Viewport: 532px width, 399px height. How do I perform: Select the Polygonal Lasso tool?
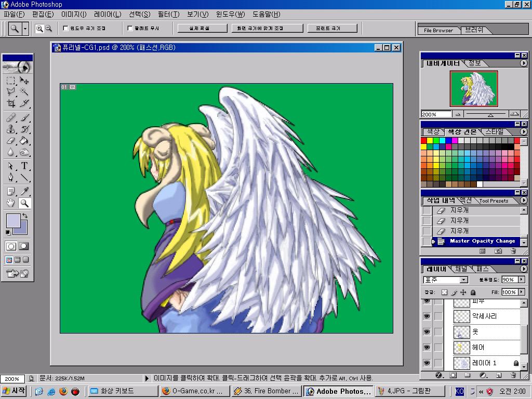11,91
